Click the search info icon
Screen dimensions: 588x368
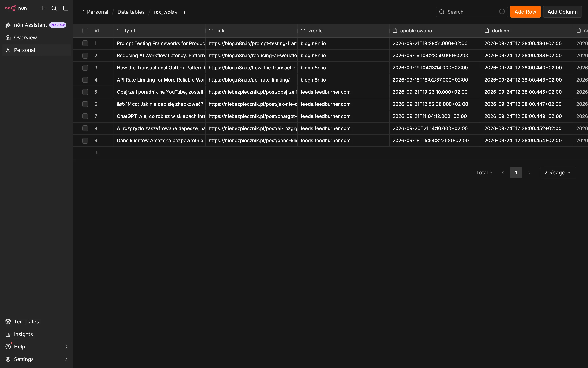(x=502, y=12)
